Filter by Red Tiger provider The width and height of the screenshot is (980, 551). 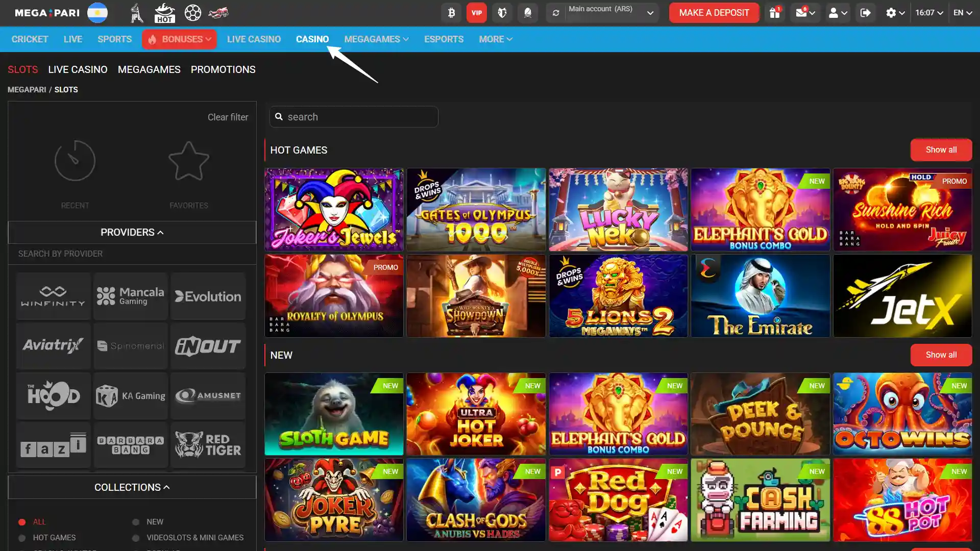click(208, 445)
